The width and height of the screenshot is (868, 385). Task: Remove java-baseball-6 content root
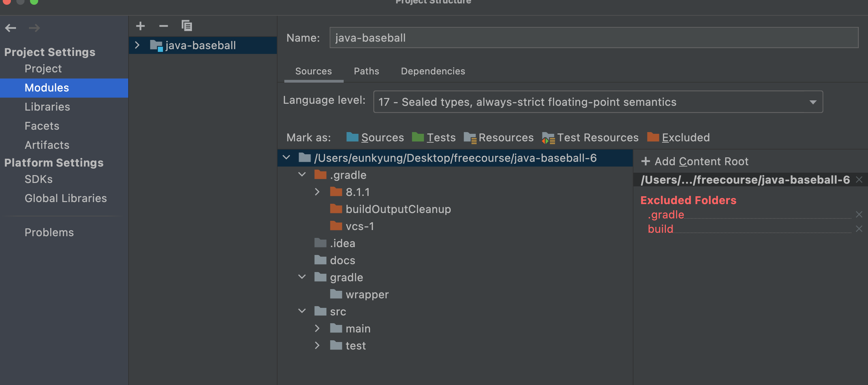coord(859,180)
